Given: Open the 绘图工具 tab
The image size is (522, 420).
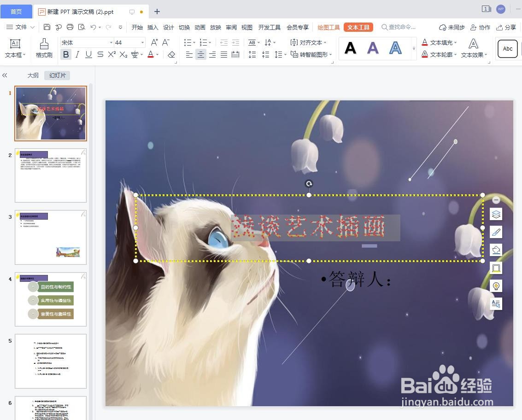Looking at the screenshot, I should (x=328, y=27).
